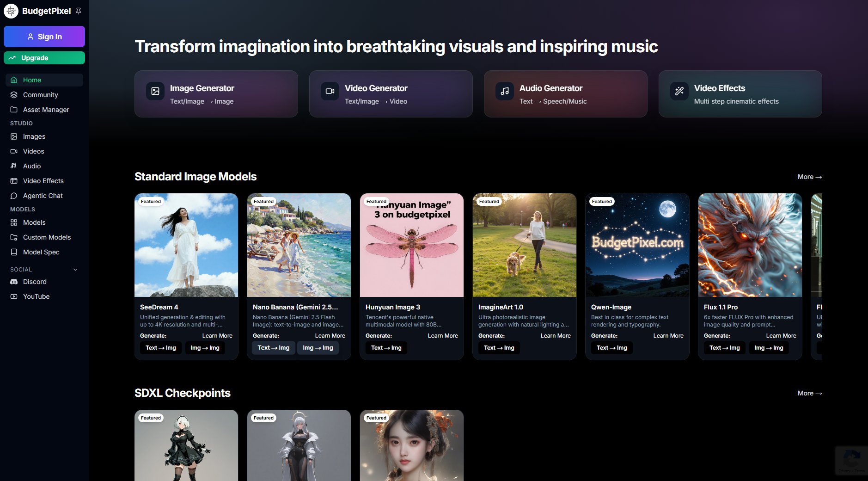The width and height of the screenshot is (868, 481).
Task: Join the Discord community
Action: point(35,282)
